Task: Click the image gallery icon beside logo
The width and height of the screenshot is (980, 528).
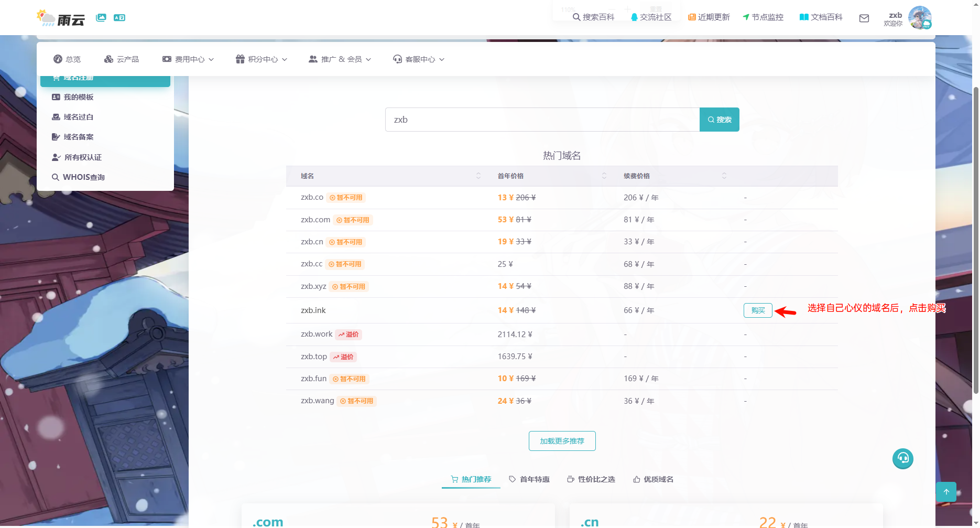Action: click(101, 18)
